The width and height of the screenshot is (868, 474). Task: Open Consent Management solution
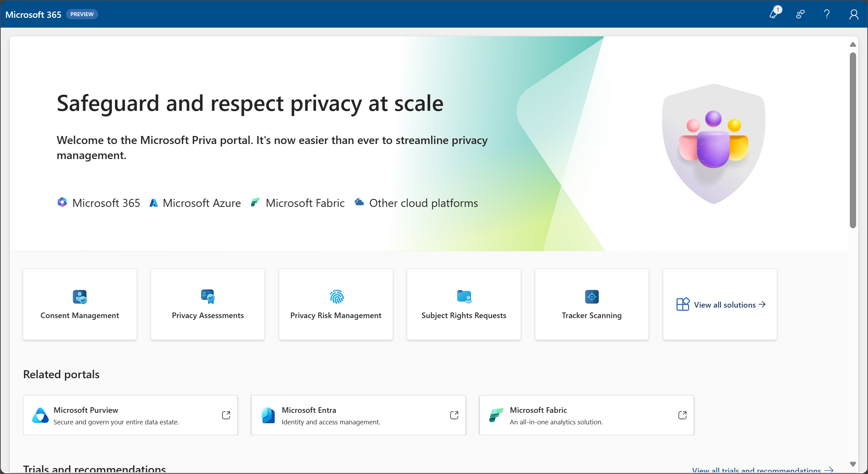pyautogui.click(x=80, y=304)
